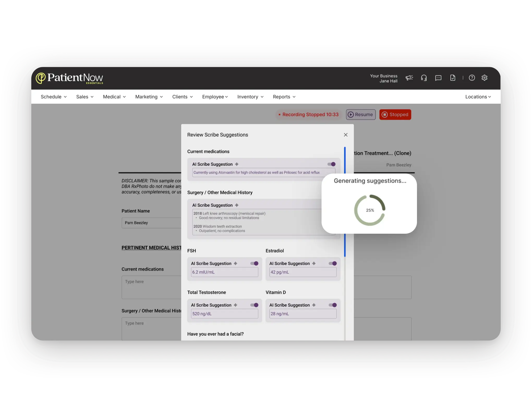532x408 pixels.
Task: Click background Current medications Type here box
Action: (x=151, y=287)
